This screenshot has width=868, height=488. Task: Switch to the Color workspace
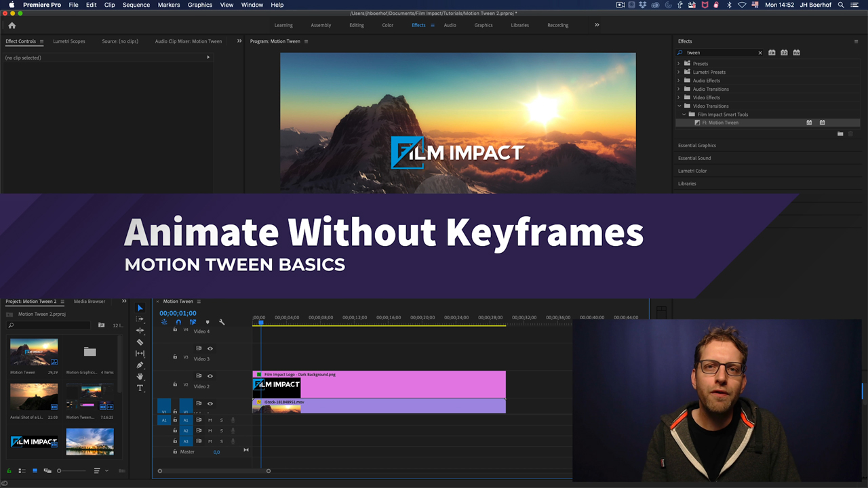[x=388, y=25]
